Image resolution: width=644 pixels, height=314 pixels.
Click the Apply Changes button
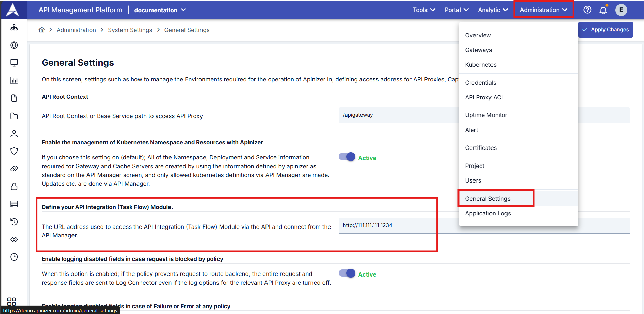click(606, 30)
